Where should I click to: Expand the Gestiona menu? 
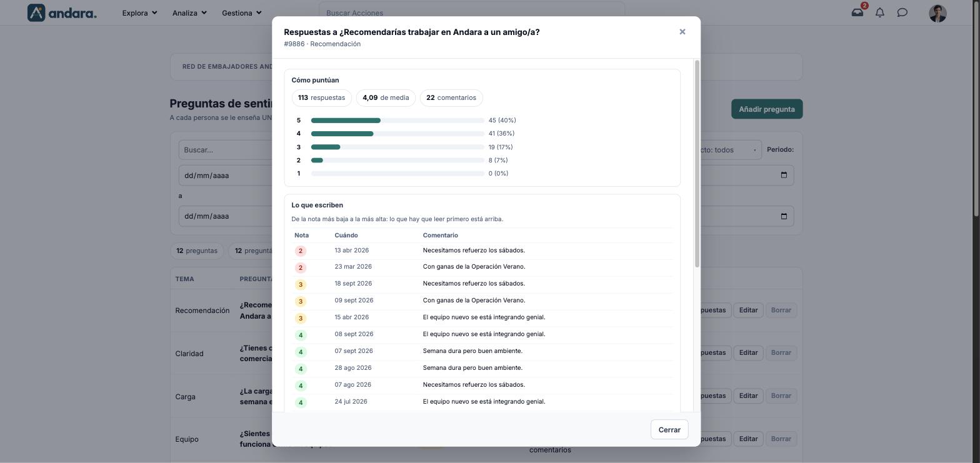[x=241, y=12]
